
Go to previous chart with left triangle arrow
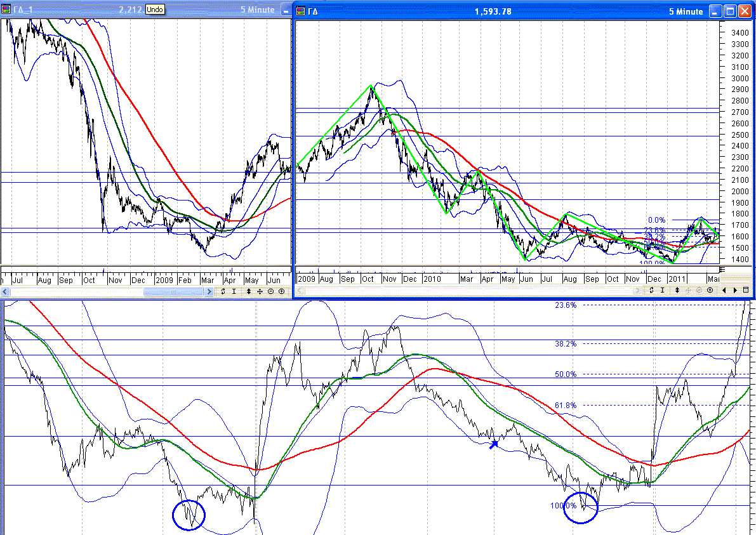pos(725,290)
